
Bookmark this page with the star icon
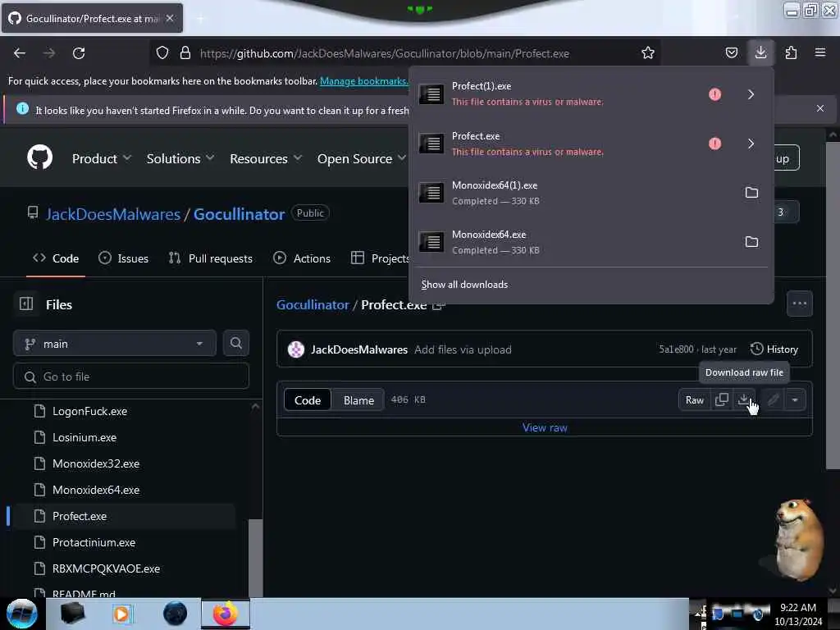click(648, 53)
